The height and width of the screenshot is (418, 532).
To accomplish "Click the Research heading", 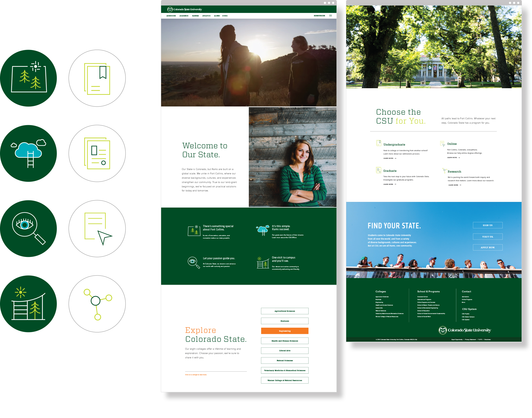I will tap(454, 172).
